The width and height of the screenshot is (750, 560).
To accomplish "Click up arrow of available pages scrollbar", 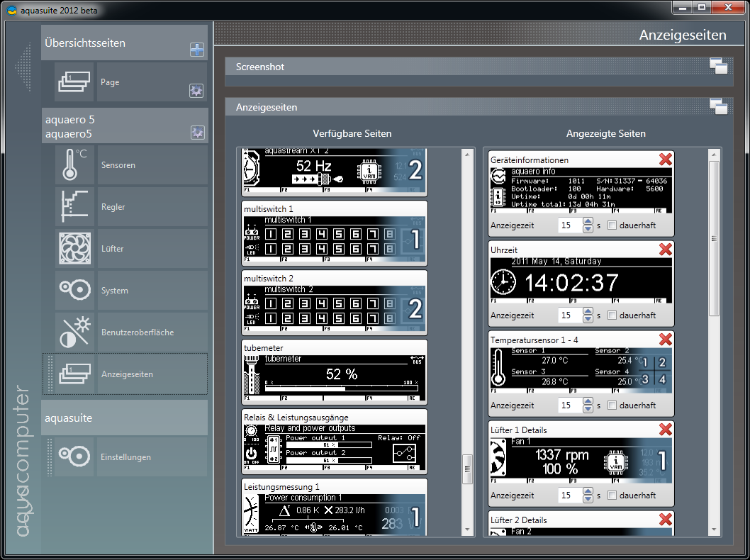I will coord(467,154).
